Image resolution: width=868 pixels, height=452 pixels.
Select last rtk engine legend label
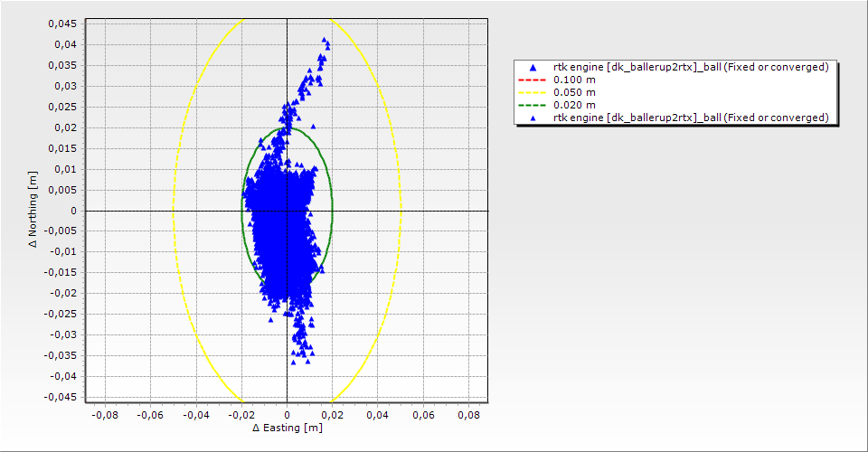pos(691,118)
